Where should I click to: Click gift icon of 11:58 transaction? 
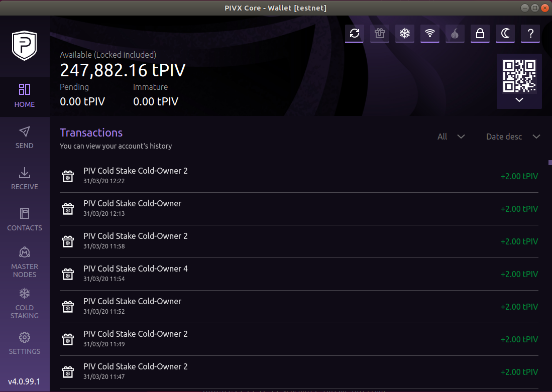[x=68, y=241]
